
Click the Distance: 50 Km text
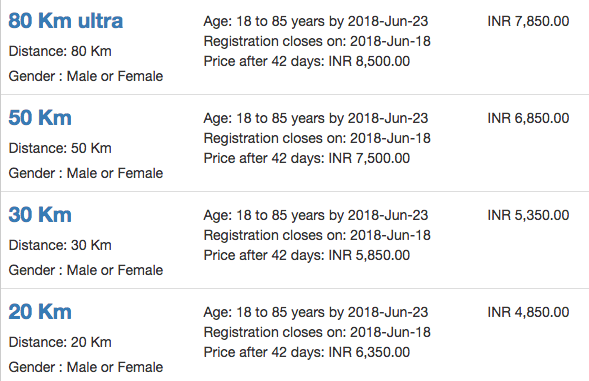[60, 148]
